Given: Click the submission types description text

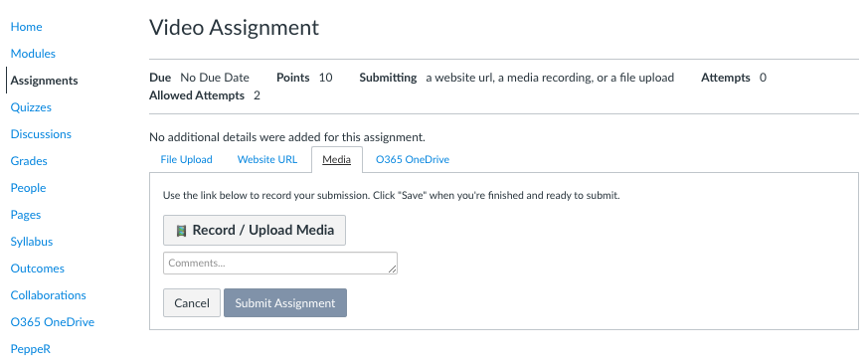Looking at the screenshot, I should point(550,78).
